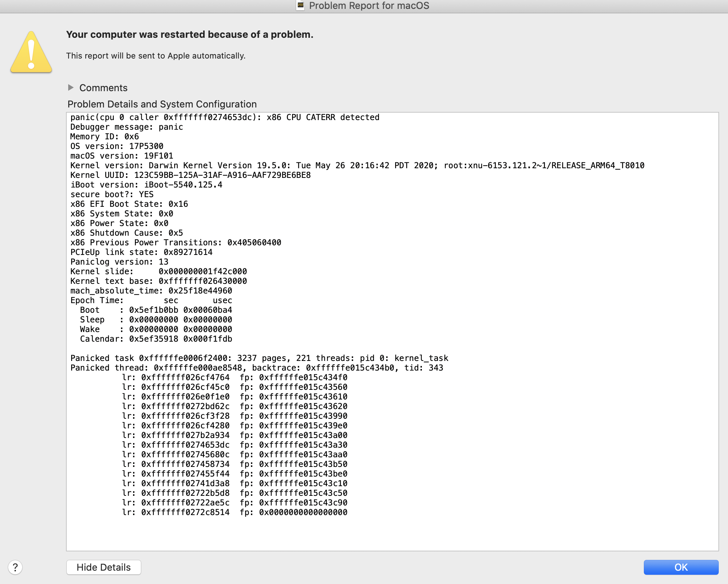Click the title bar document icon
The image size is (728, 584).
coord(301,6)
